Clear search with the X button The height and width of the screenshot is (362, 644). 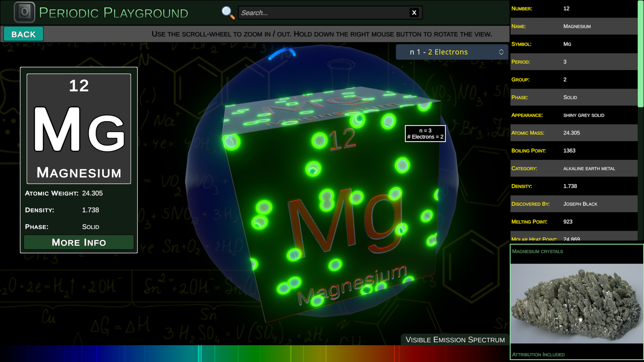pyautogui.click(x=414, y=13)
